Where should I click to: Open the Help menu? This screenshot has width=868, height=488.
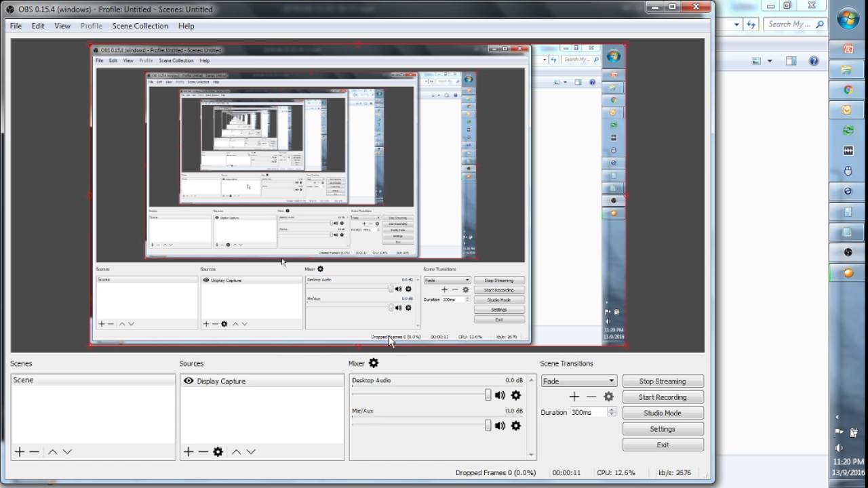click(186, 26)
